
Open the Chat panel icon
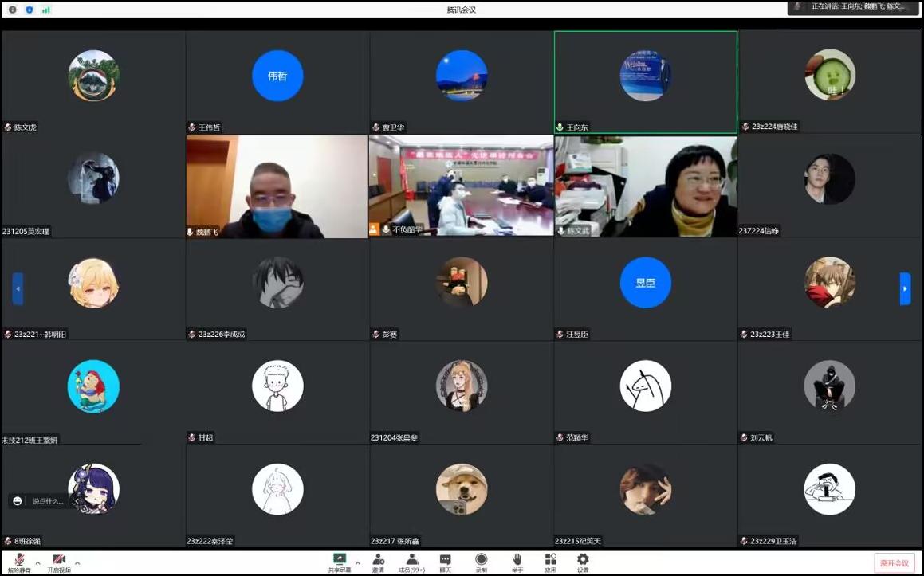click(x=446, y=561)
